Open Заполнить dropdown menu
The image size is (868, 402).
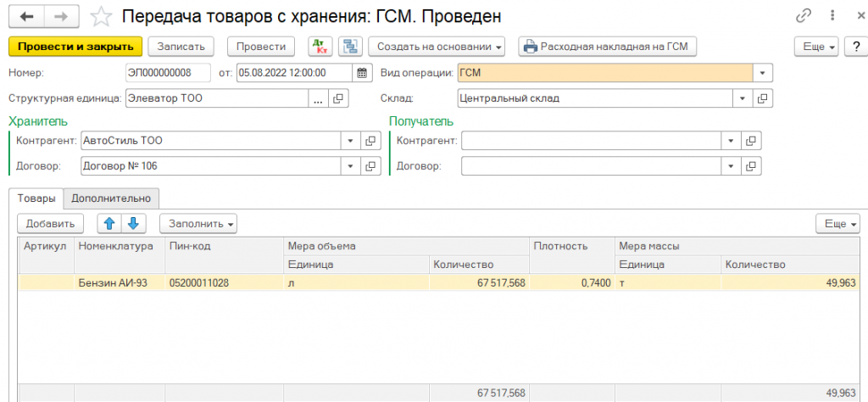click(200, 224)
